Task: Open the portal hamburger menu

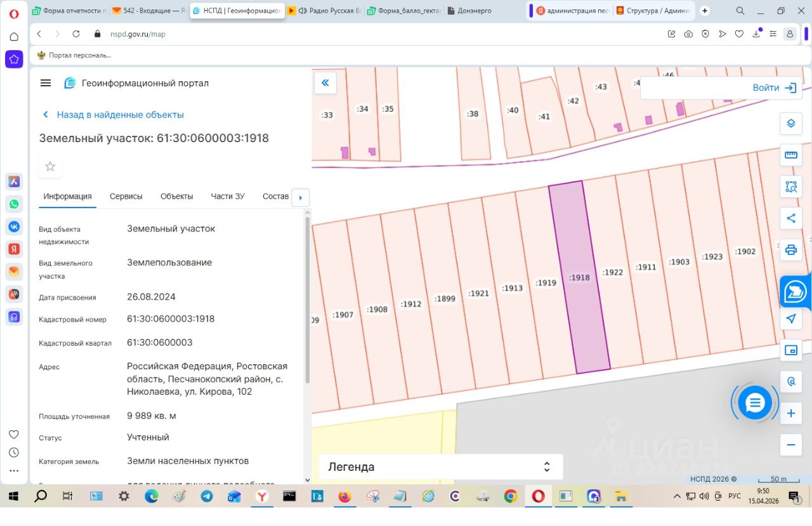Action: [45, 83]
